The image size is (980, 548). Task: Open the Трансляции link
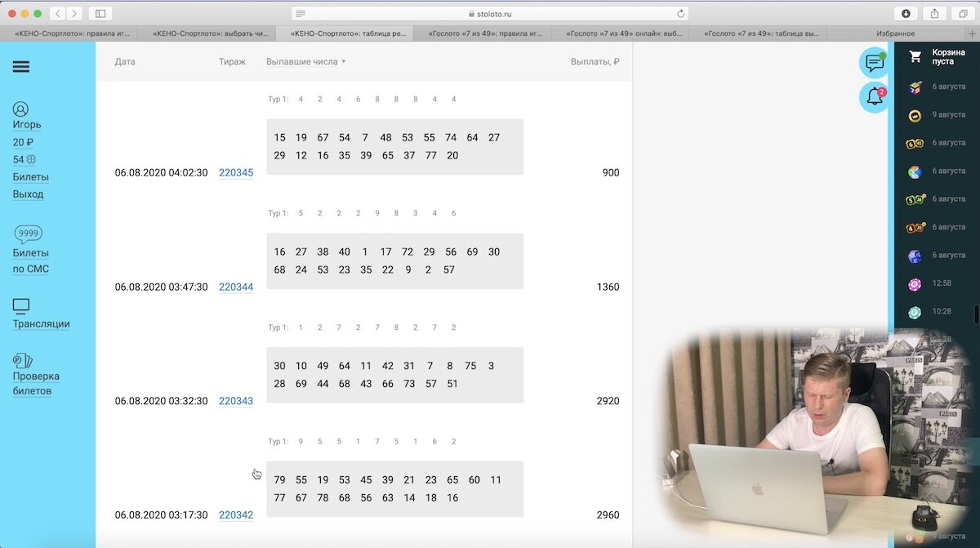point(41,324)
